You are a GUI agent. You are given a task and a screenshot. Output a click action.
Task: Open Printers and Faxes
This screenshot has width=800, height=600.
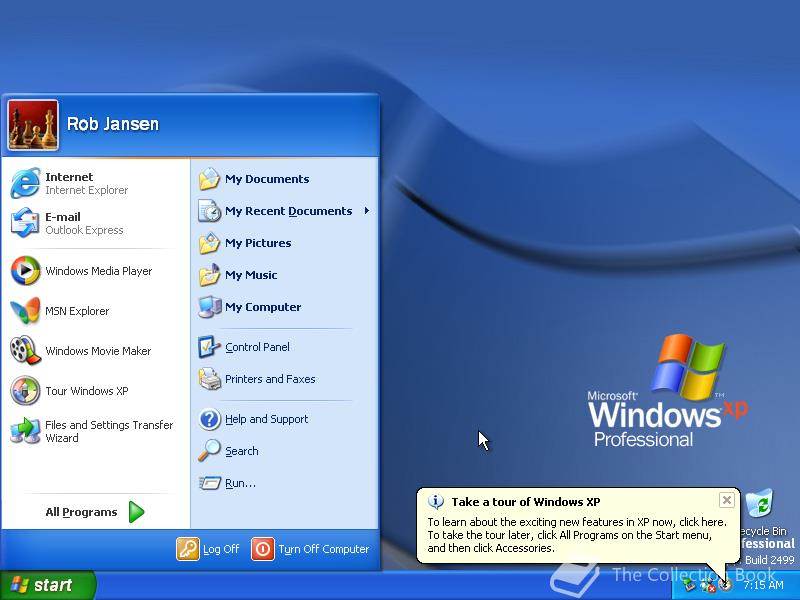point(285,379)
